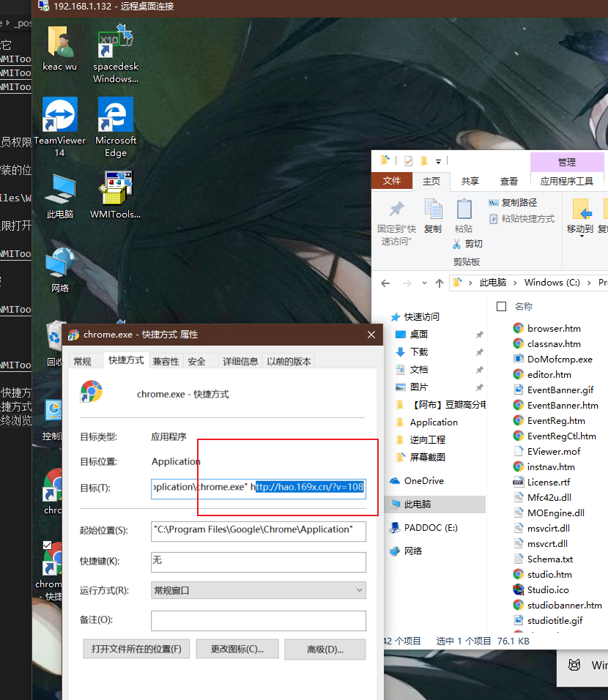Image resolution: width=608 pixels, height=700 pixels.
Task: Click 复制 icon in Explorer ribbon
Action: click(x=433, y=209)
